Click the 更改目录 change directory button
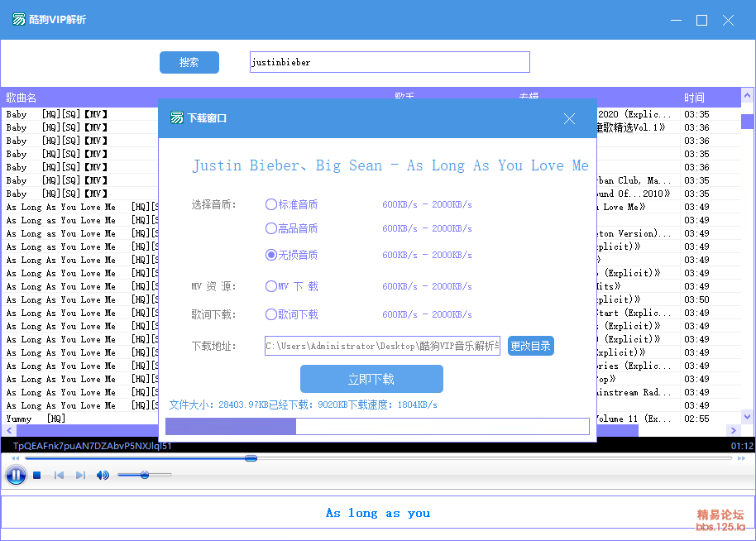This screenshot has height=541, width=756. pos(530,346)
